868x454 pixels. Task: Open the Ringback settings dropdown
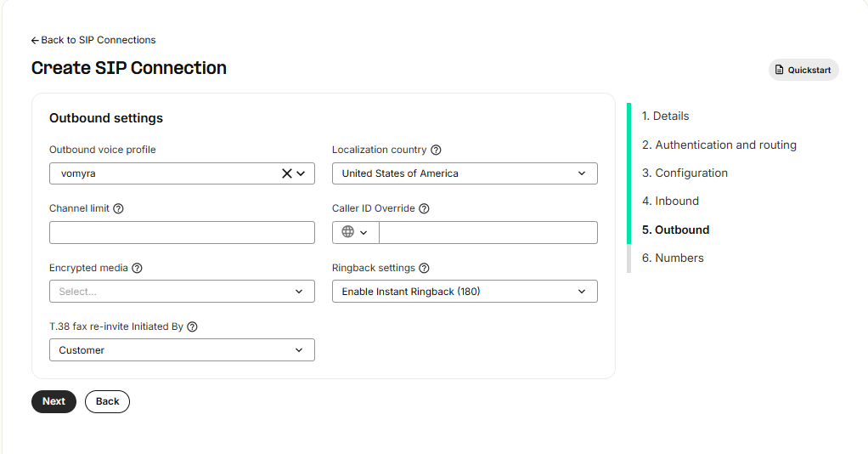pyautogui.click(x=465, y=292)
